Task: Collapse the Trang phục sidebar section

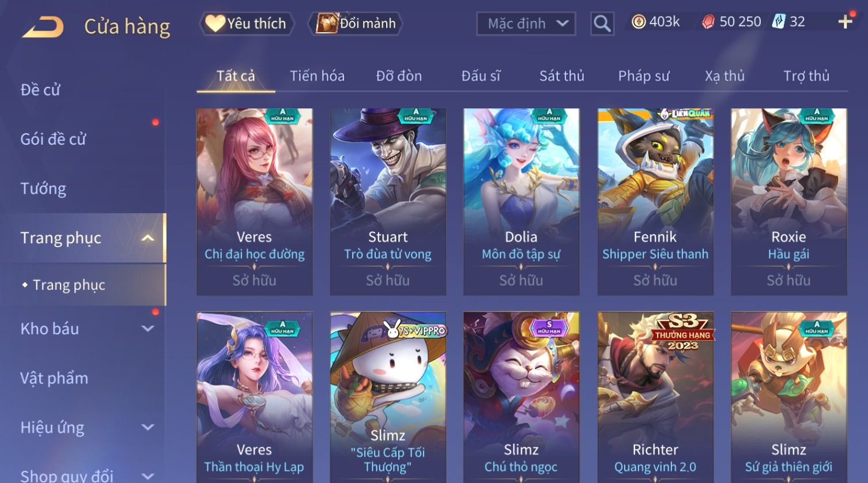Action: tap(148, 238)
